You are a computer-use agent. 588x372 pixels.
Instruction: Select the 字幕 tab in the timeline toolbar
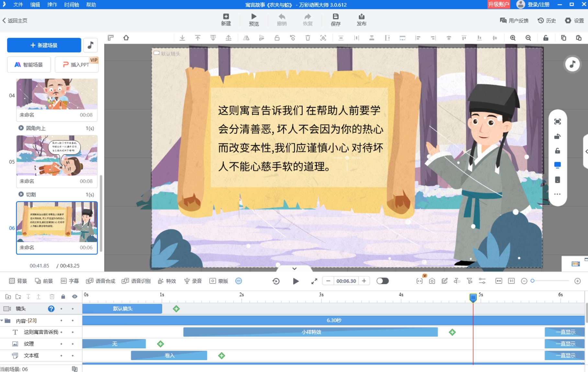pos(70,281)
